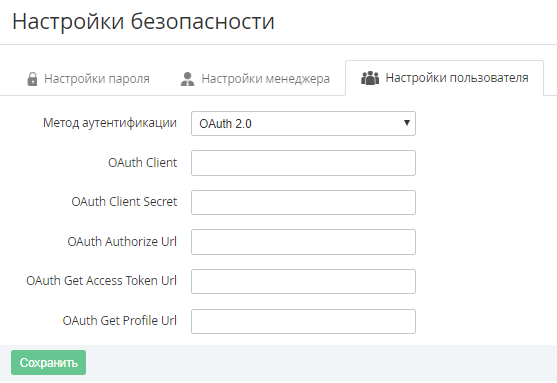Click the OAuth Client Secret label
Screen dimensions: 557x383
tap(124, 202)
